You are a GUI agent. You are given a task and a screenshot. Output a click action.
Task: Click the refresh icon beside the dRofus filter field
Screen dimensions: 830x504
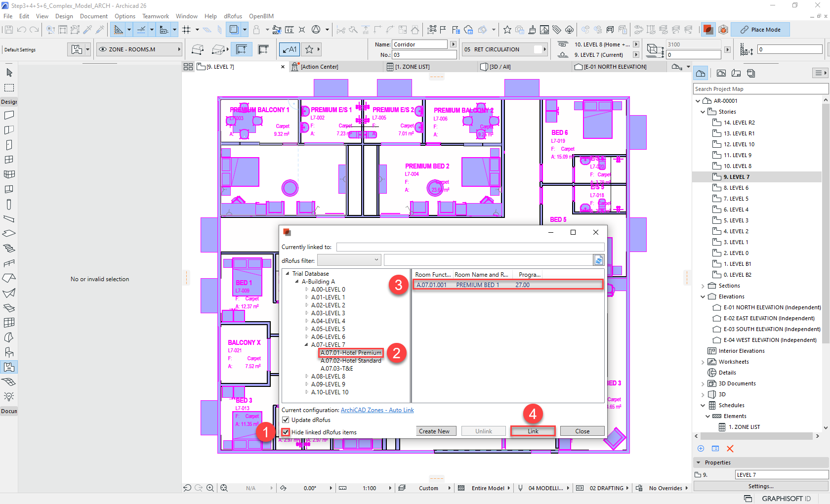pos(598,259)
